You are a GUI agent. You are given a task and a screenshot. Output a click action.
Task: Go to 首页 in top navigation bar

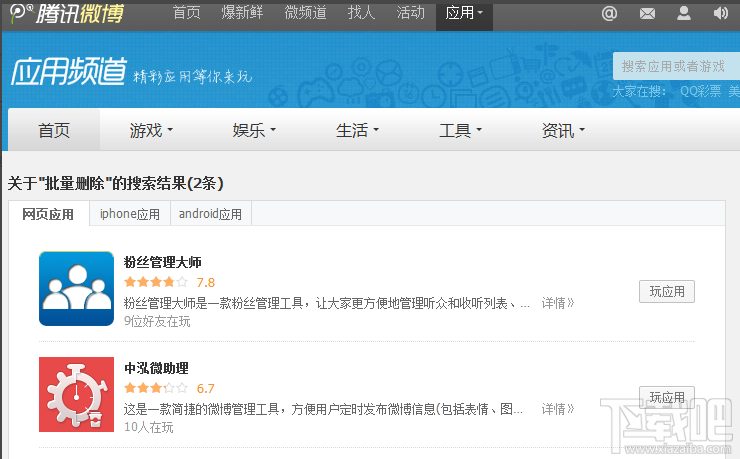(186, 13)
